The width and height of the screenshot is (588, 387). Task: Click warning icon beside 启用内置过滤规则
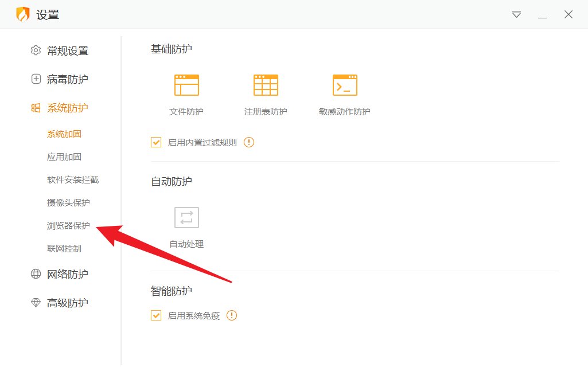click(x=249, y=142)
